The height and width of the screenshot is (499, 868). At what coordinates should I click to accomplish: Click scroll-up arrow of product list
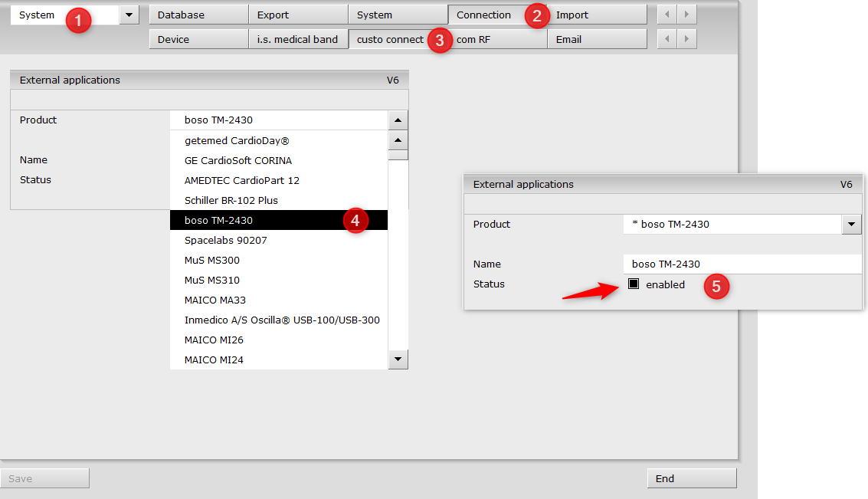click(x=398, y=140)
